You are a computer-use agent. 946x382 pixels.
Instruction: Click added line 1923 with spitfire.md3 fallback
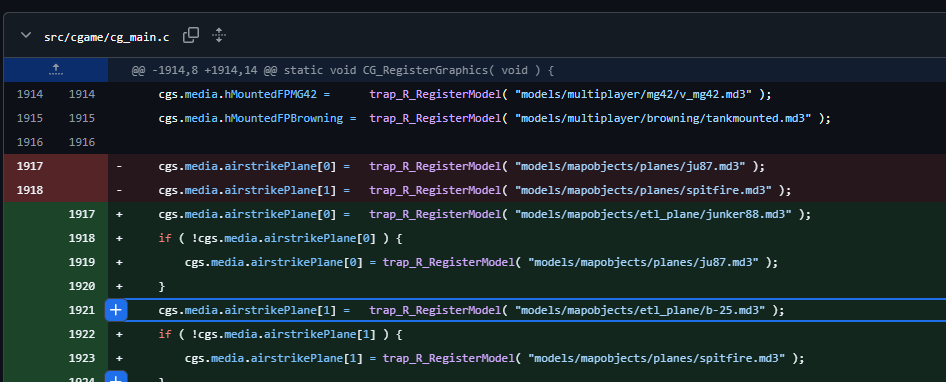click(527, 358)
